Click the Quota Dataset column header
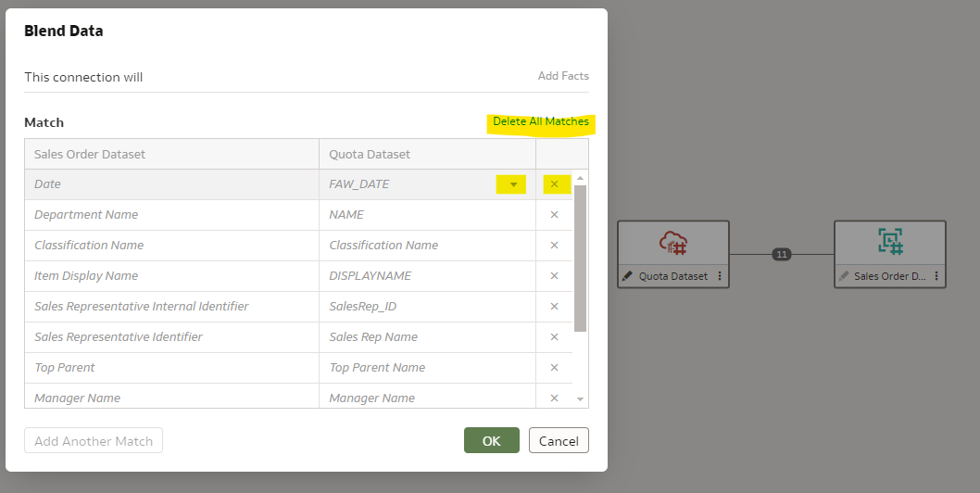This screenshot has height=493, width=980. [428, 154]
